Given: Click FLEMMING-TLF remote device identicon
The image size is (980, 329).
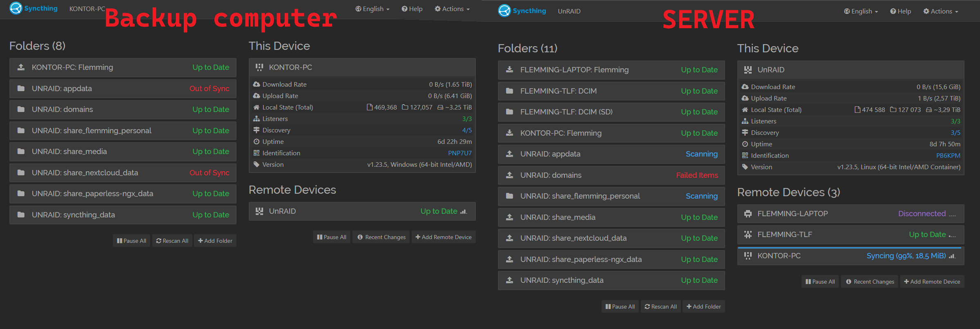Looking at the screenshot, I should [x=748, y=235].
